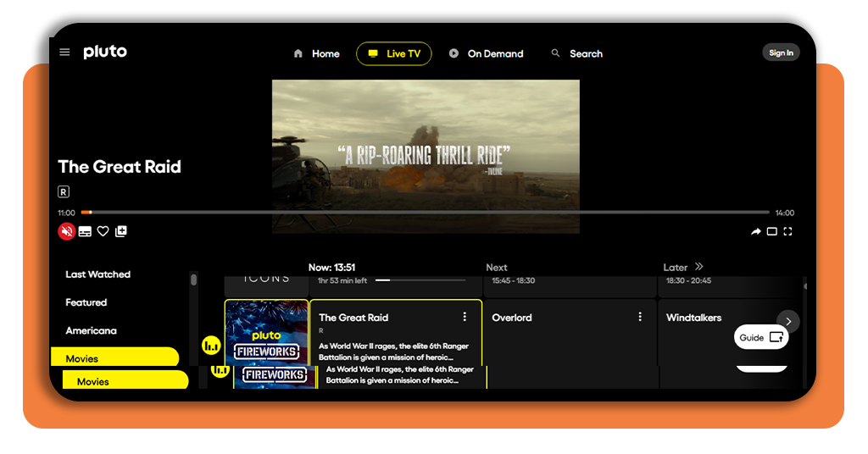This screenshot has height=454, width=868.
Task: Favorite channel with the heart icon
Action: (103, 231)
